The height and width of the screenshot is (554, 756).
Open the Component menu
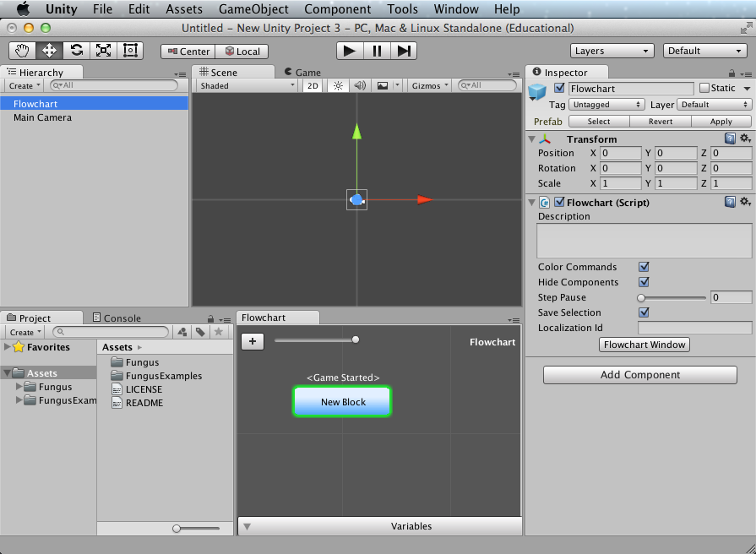point(338,9)
